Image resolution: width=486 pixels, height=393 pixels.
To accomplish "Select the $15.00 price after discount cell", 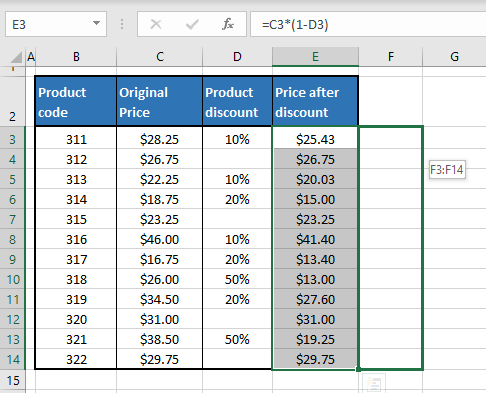I will point(315,199).
